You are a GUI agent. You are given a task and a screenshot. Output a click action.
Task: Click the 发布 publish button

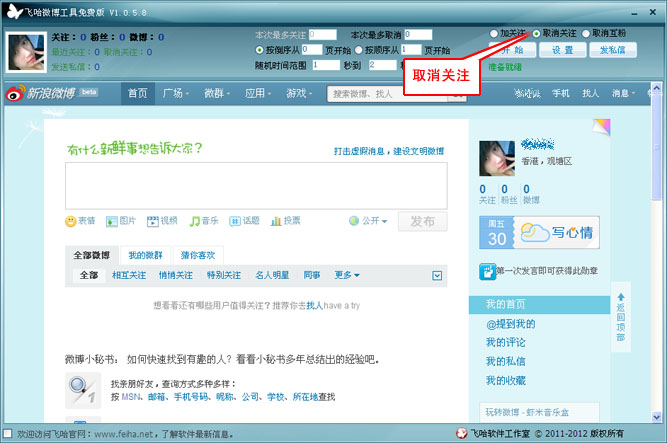422,221
